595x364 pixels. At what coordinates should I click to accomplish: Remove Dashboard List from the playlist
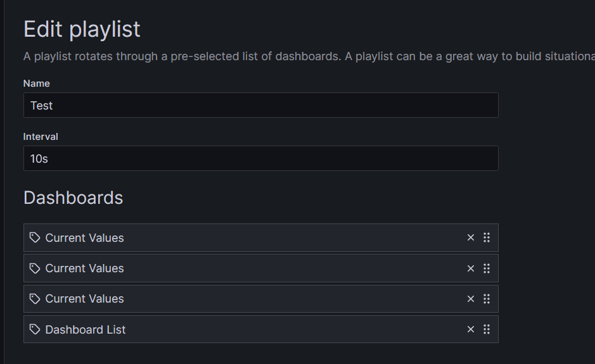[x=471, y=329]
